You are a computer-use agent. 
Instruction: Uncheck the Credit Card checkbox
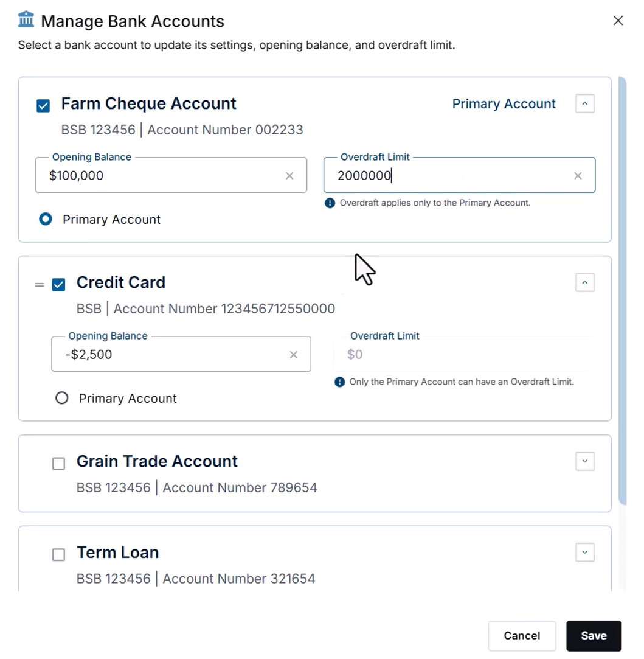[58, 285]
